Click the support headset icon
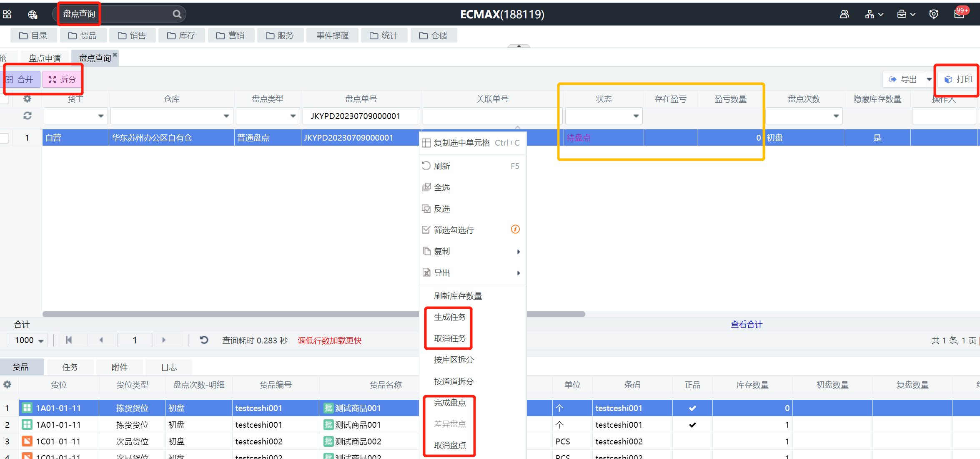Viewport: 980px width, 459px height. click(934, 14)
